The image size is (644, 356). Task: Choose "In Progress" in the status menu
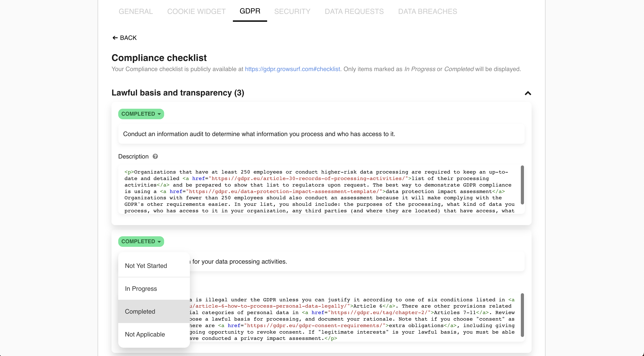click(141, 289)
